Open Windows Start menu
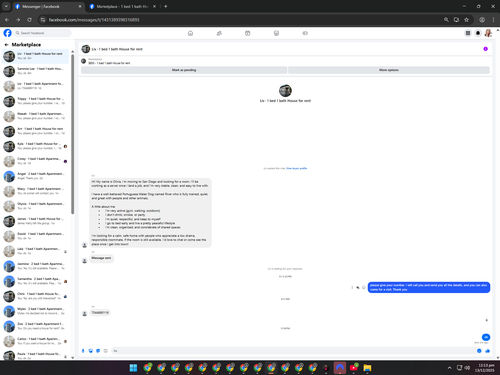500x375 pixels. click(x=133, y=368)
